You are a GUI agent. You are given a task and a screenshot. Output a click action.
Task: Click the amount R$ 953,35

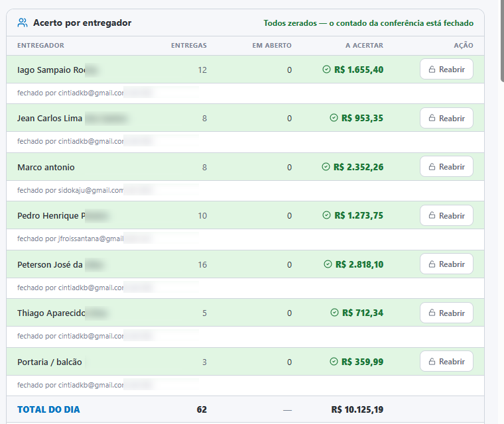(362, 118)
